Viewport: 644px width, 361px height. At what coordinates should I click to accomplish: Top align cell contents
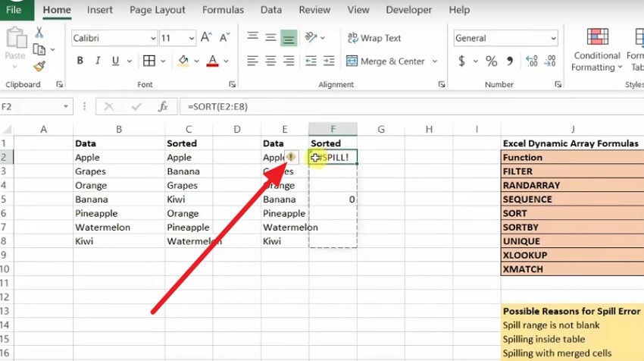tap(252, 38)
